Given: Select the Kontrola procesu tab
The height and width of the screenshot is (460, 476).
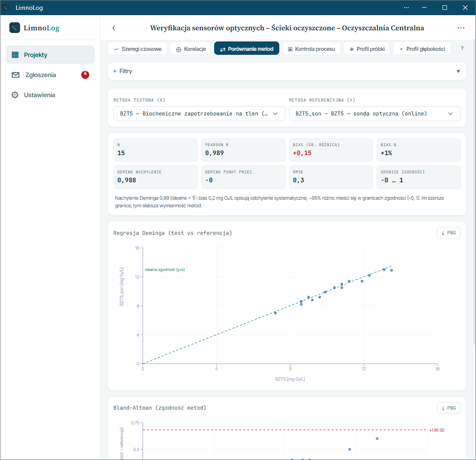Looking at the screenshot, I should (x=311, y=49).
